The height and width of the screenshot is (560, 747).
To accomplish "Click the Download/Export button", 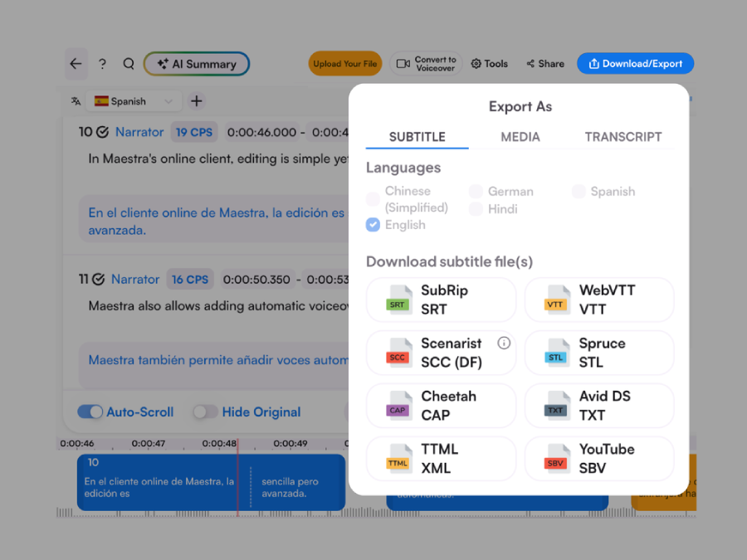I will pyautogui.click(x=635, y=64).
